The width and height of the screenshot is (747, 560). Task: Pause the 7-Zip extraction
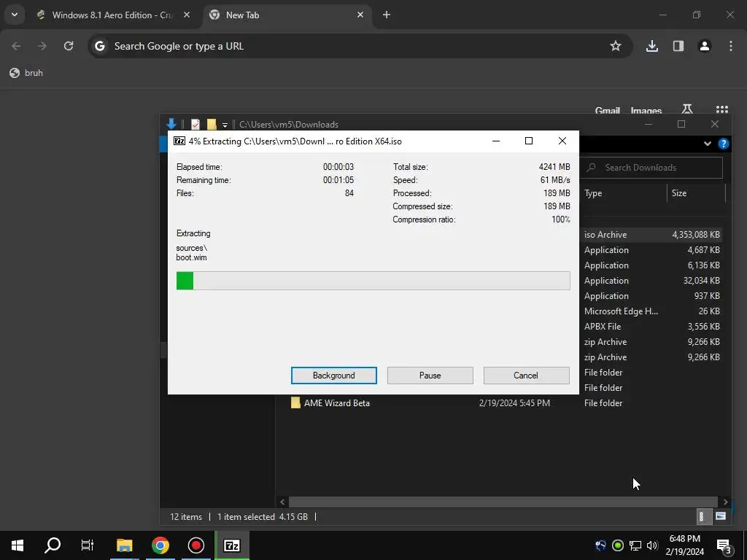click(x=430, y=376)
